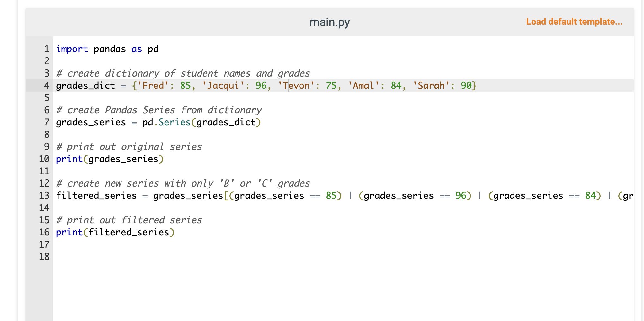Click print(filtered_series) on line 16
644x321 pixels.
coord(115,232)
